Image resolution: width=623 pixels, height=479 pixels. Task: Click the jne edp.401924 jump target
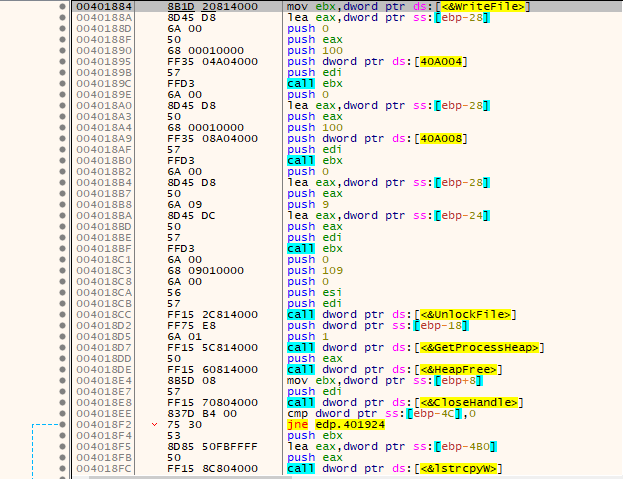[350, 425]
